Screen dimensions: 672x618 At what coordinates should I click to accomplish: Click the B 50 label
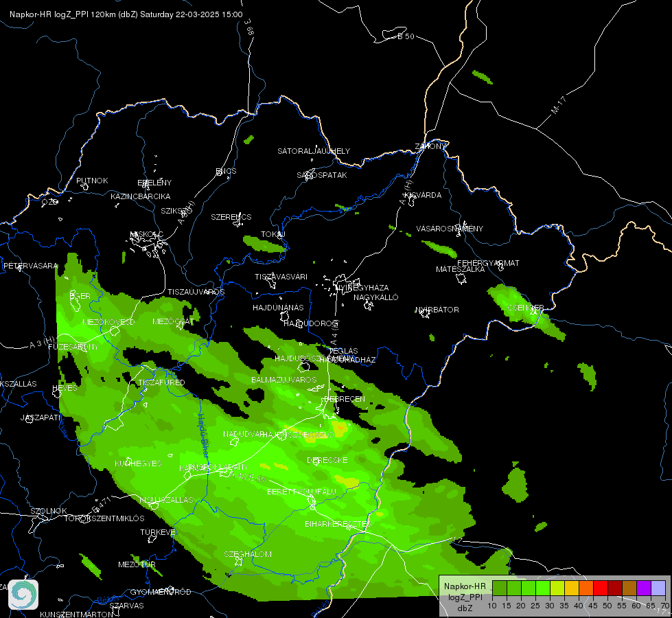coord(406,36)
